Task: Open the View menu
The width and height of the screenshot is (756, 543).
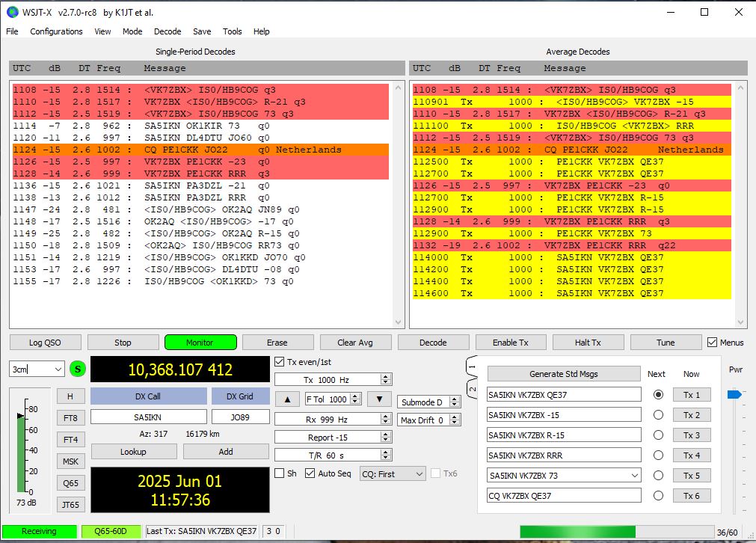Action: (x=102, y=31)
